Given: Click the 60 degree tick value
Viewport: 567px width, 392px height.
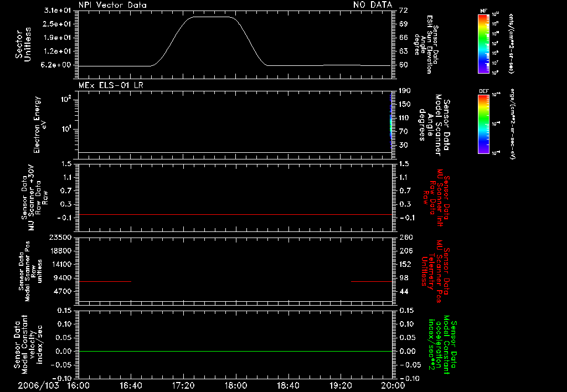Looking at the screenshot, I should (x=404, y=65).
